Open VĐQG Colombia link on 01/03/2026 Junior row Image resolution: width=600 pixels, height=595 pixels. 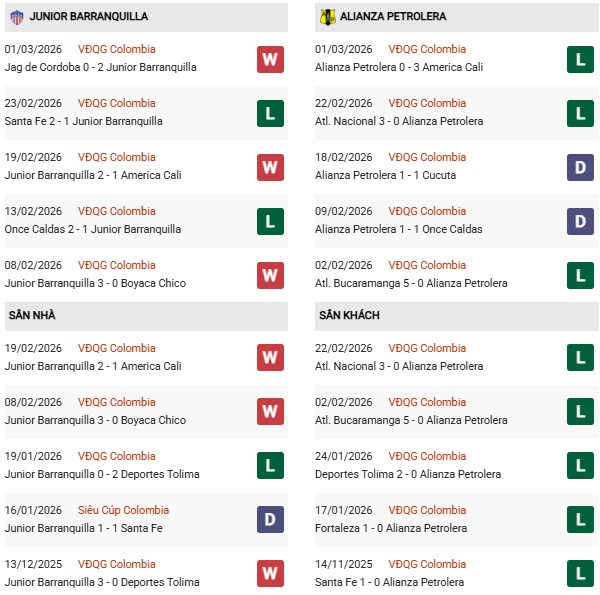(117, 49)
